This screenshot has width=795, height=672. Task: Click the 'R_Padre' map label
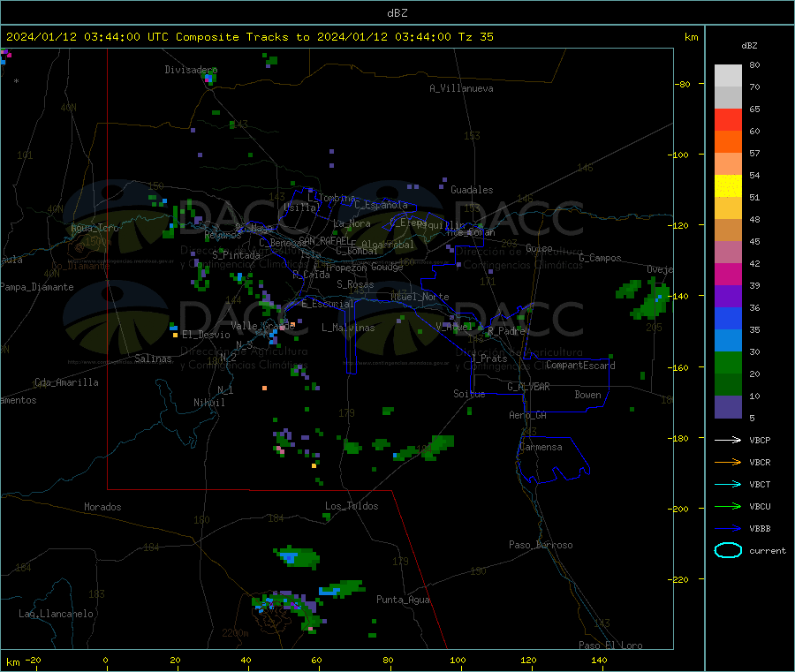[506, 331]
